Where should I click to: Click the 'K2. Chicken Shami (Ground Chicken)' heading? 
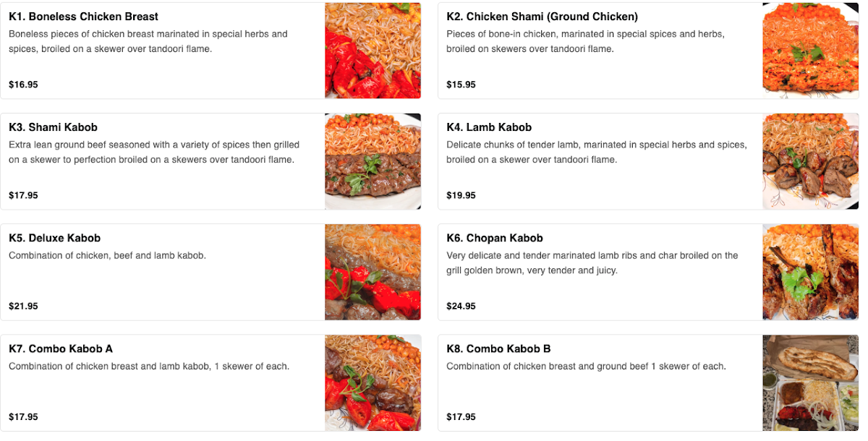pos(542,17)
